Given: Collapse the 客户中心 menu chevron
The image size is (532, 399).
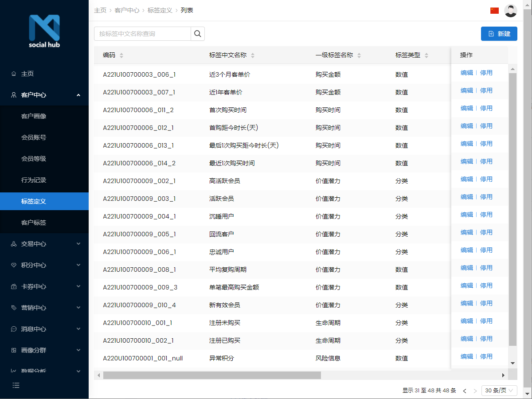Looking at the screenshot, I should (78, 94).
